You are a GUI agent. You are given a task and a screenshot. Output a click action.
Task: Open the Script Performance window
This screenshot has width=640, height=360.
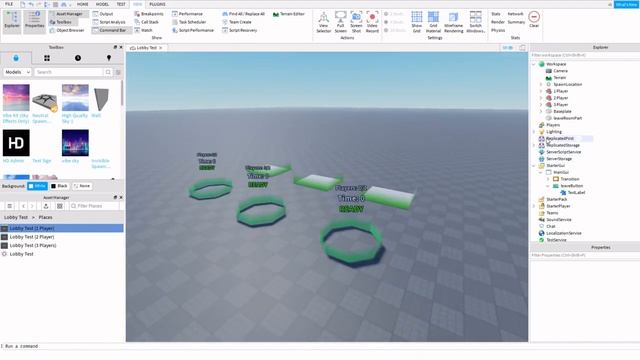pos(193,30)
